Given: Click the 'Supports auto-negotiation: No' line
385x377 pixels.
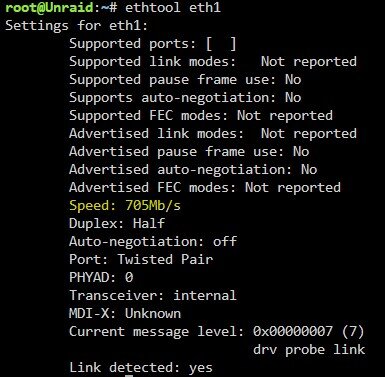Looking at the screenshot, I should pos(185,98).
